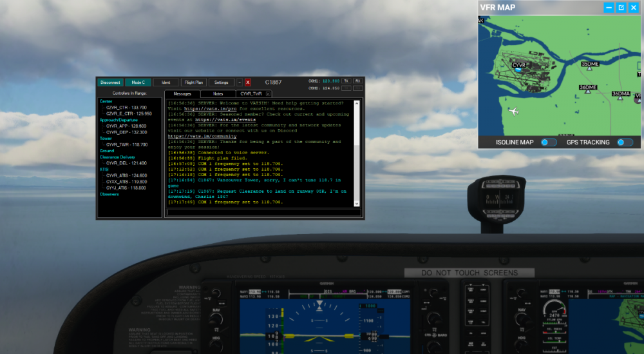Switch to the Notes tab
The image size is (644, 354).
pos(218,94)
